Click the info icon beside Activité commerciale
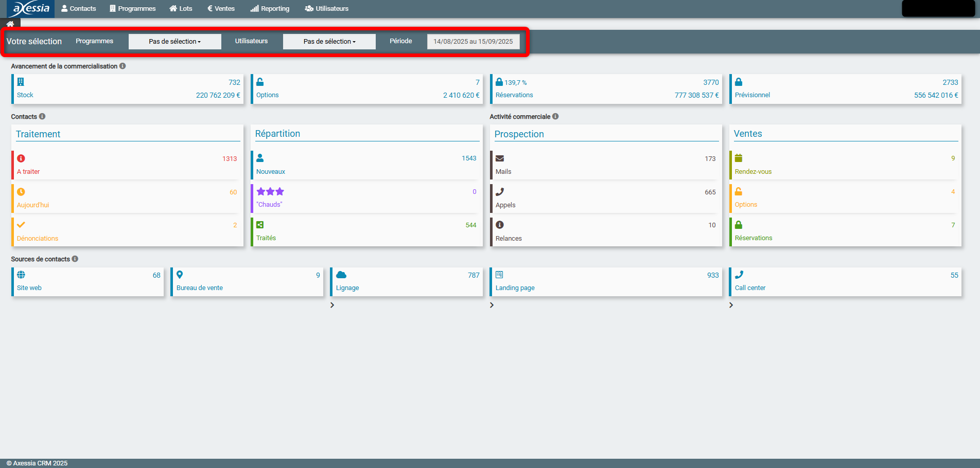980x468 pixels. (x=555, y=117)
